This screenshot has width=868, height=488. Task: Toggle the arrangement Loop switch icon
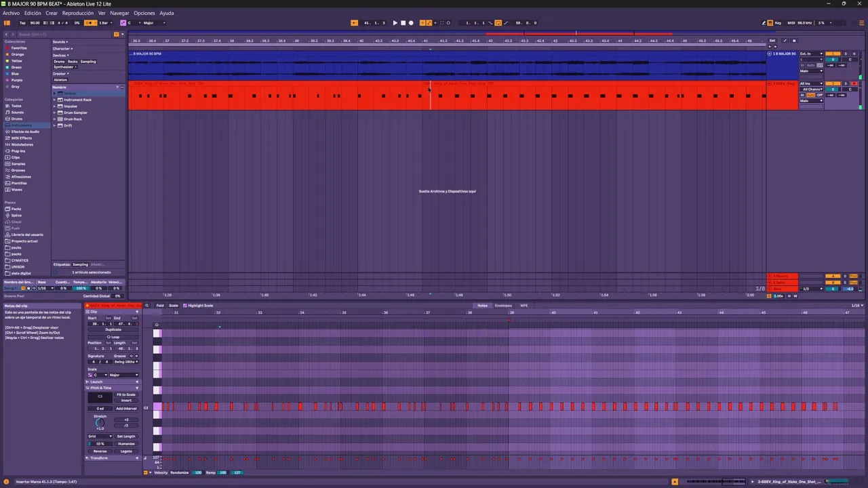click(498, 23)
